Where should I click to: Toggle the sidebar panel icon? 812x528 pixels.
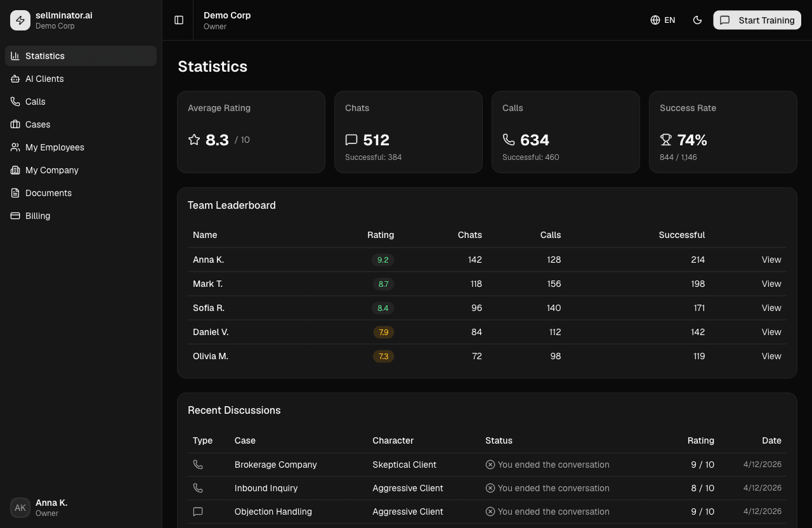tap(179, 20)
